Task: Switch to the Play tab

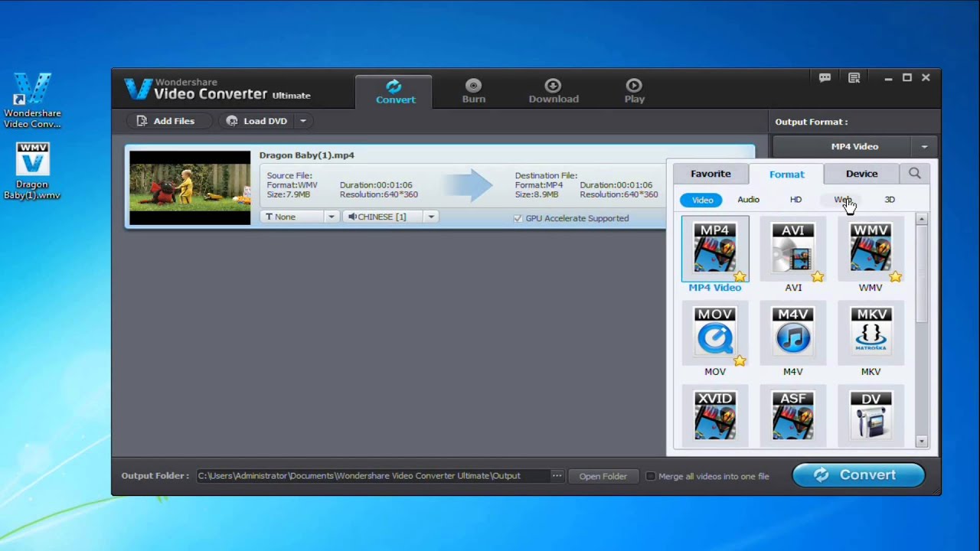Action: (x=634, y=91)
